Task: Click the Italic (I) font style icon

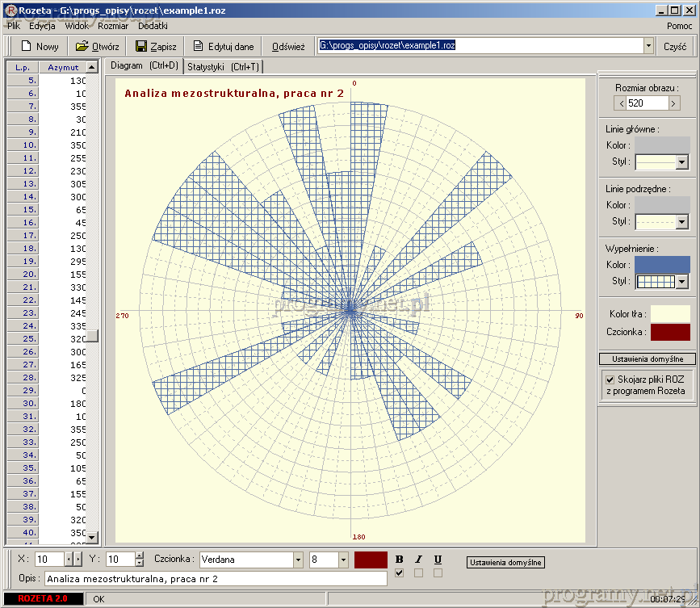Action: (x=418, y=560)
